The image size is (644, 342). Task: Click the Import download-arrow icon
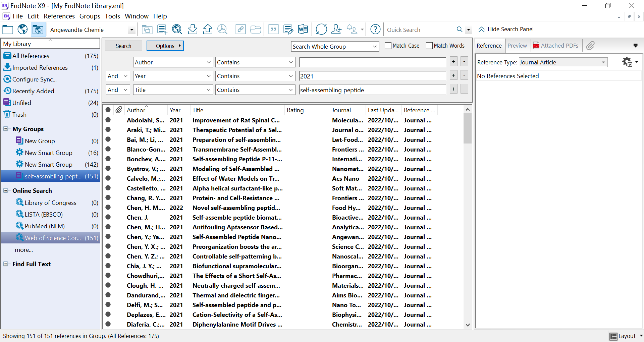pyautogui.click(x=193, y=30)
